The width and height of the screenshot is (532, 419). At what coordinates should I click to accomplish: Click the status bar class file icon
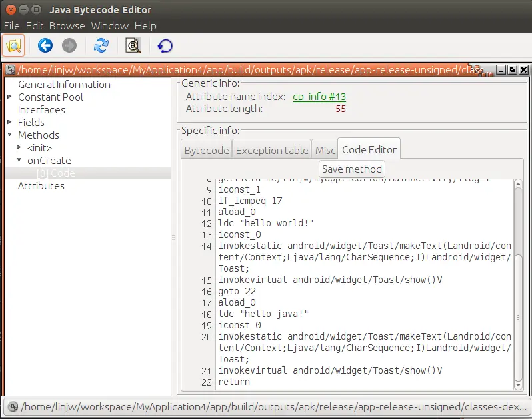click(13, 406)
